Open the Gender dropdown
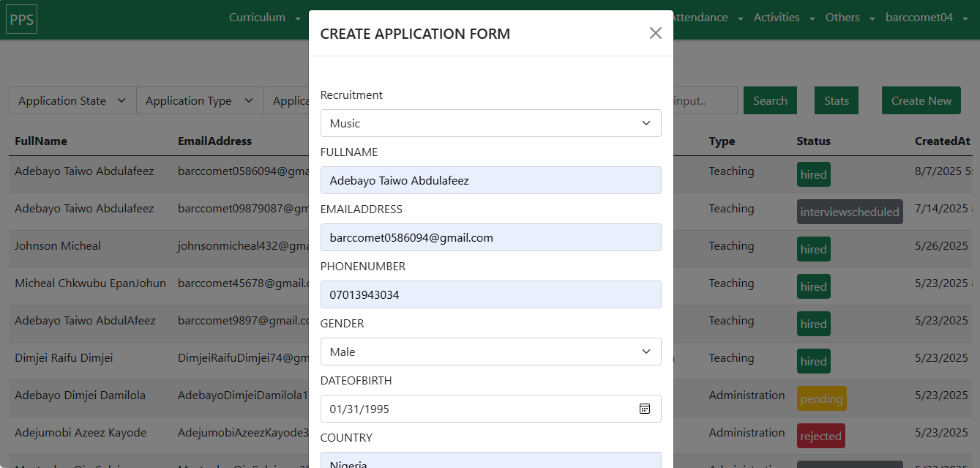The height and width of the screenshot is (468, 980). (x=490, y=352)
